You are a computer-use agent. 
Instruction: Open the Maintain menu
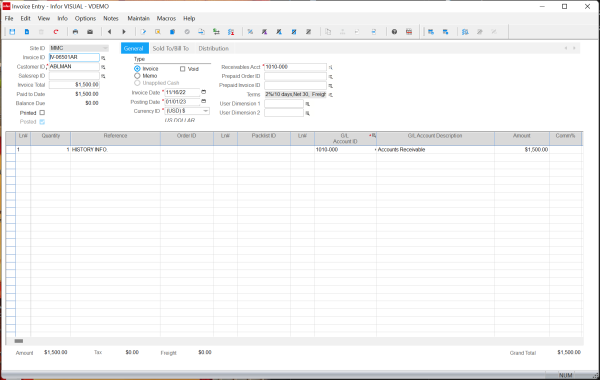tap(139, 18)
